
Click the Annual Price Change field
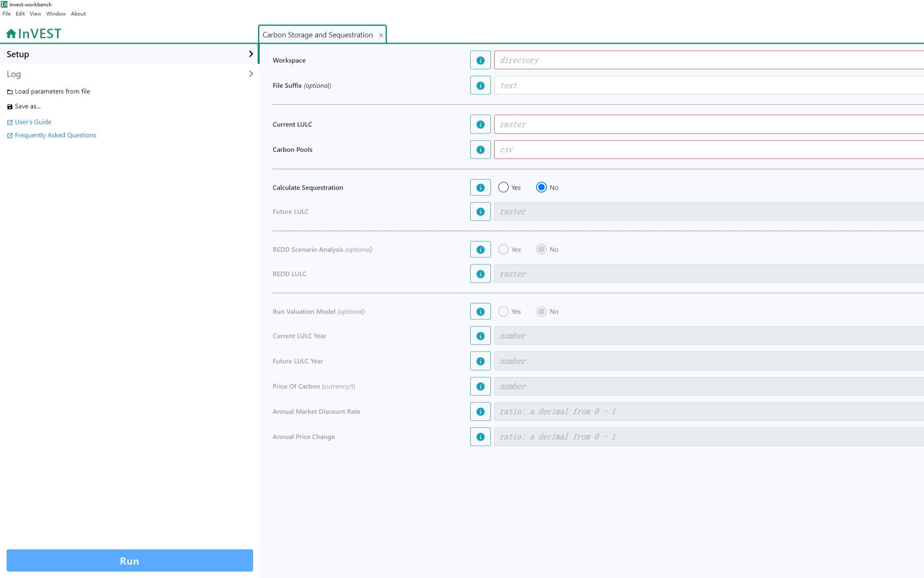coord(708,437)
